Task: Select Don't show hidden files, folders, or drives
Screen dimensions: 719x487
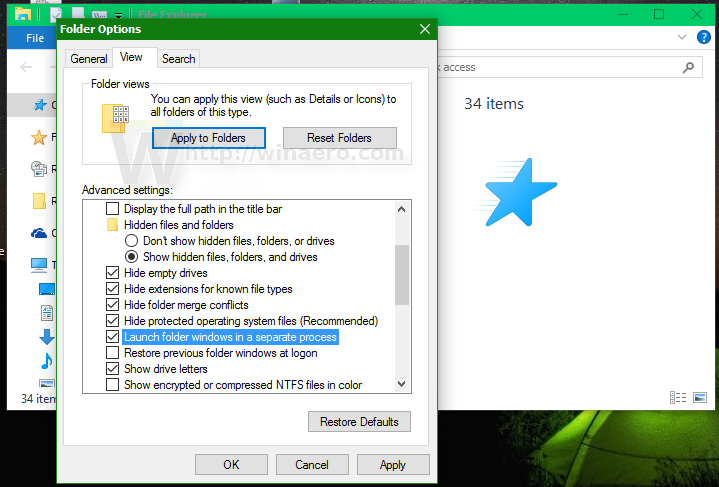Action: (131, 241)
